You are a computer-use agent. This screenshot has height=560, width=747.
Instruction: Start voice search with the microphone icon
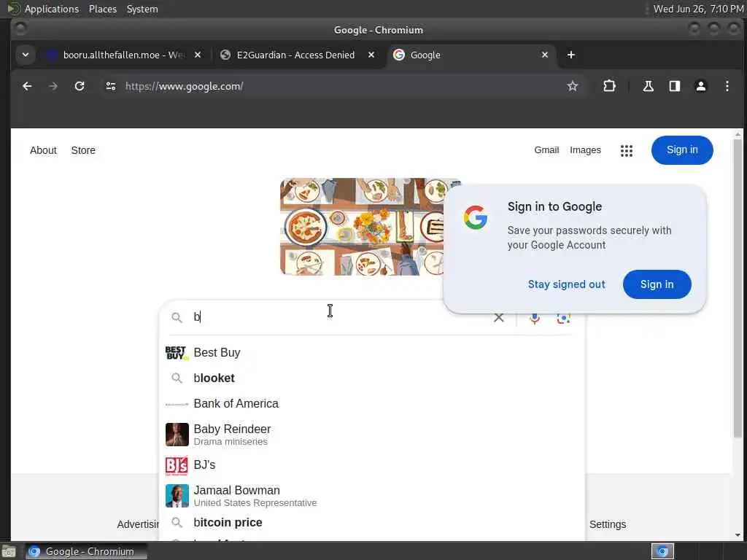pos(535,318)
